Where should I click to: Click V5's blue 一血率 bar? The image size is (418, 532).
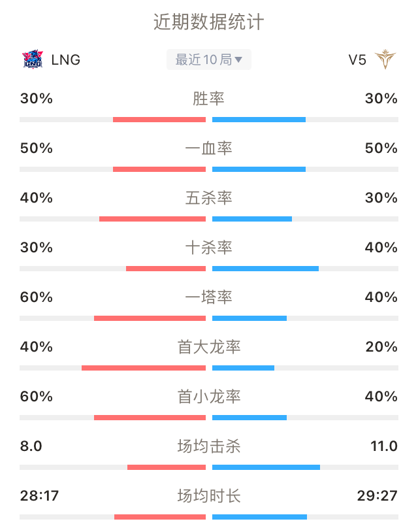tap(259, 169)
